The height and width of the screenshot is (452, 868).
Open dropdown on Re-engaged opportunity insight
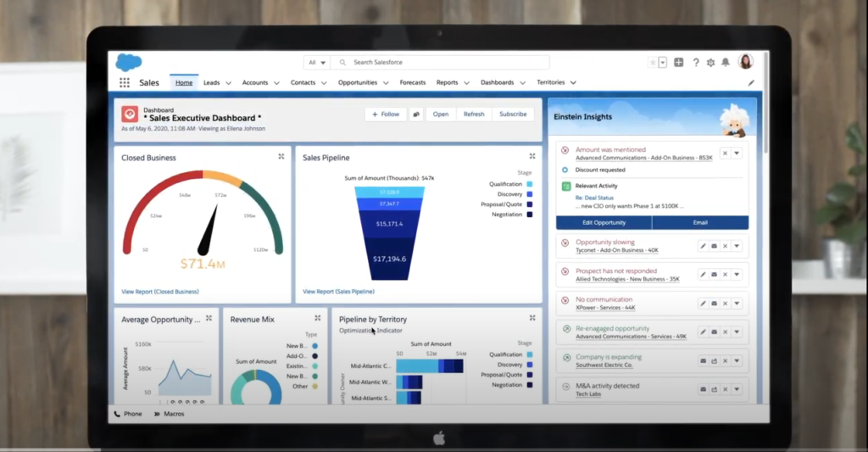[x=737, y=332]
